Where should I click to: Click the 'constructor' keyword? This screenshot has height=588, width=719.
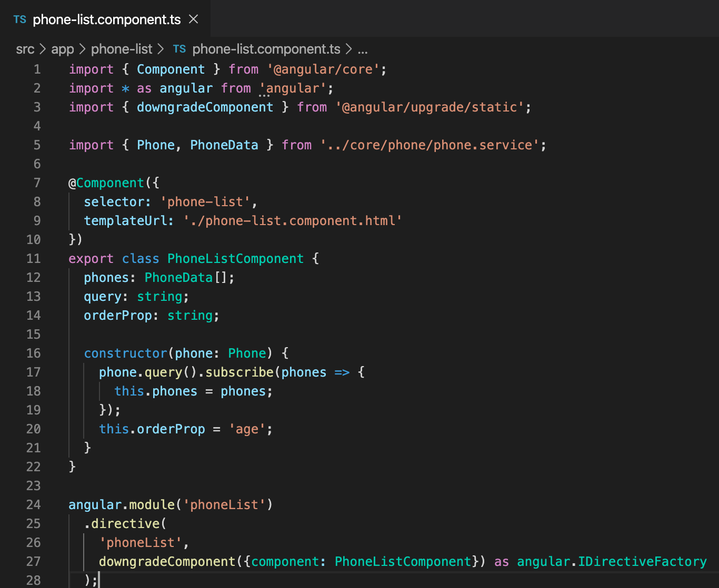coord(125,353)
